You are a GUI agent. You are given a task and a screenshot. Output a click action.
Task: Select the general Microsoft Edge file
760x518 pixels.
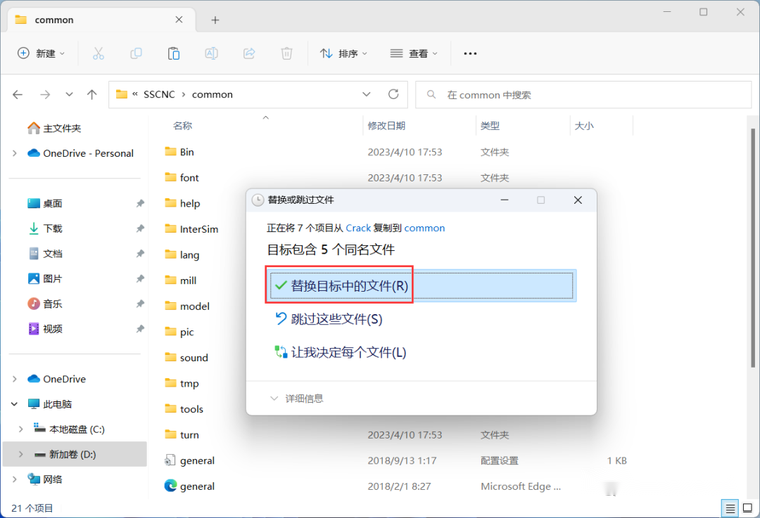pyautogui.click(x=190, y=486)
